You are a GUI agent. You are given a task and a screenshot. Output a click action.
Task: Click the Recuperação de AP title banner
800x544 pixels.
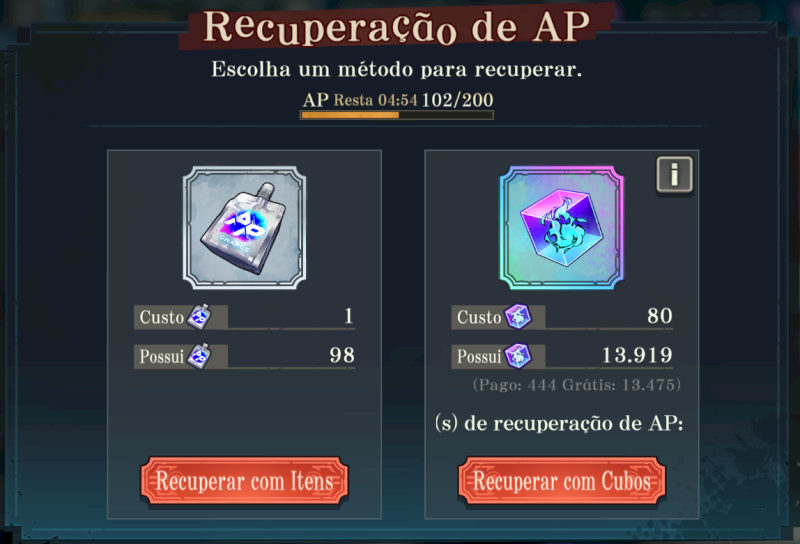[396, 27]
